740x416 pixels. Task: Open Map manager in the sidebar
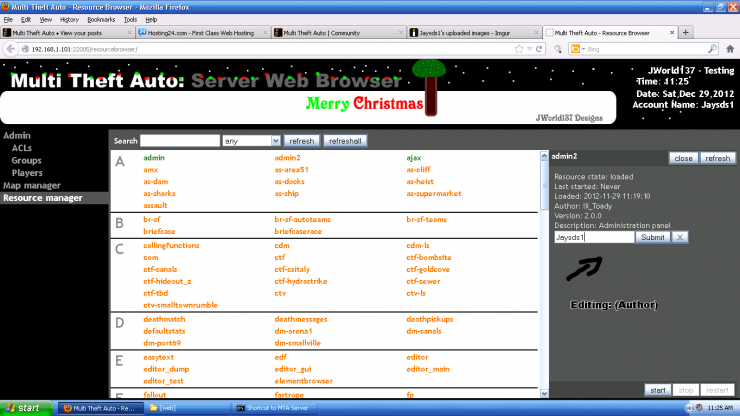[x=32, y=186]
